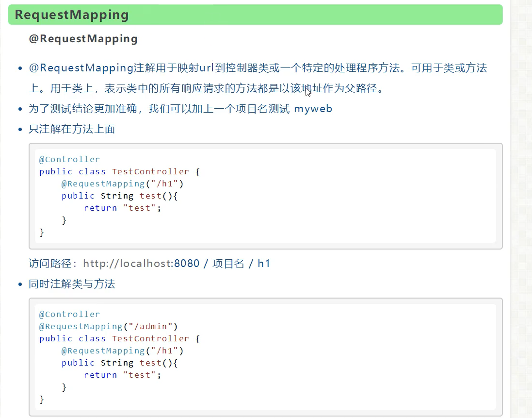The width and height of the screenshot is (532, 418).
Task: Click the bold @RequestMapping subheading
Action: coord(83,39)
